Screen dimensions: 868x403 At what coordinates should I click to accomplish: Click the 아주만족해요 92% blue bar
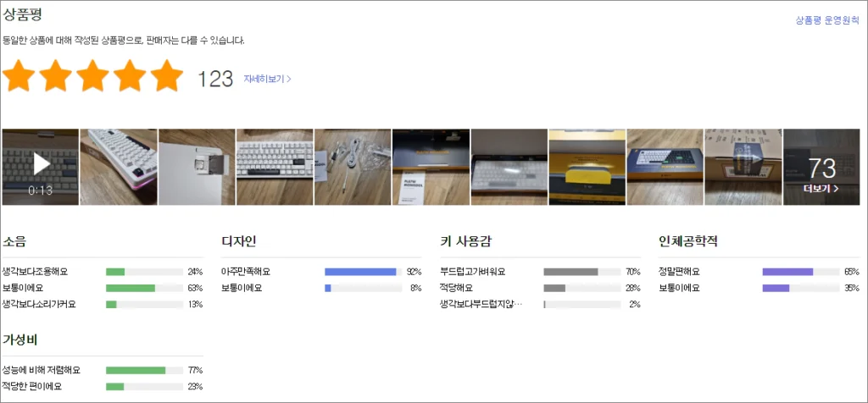coord(360,272)
